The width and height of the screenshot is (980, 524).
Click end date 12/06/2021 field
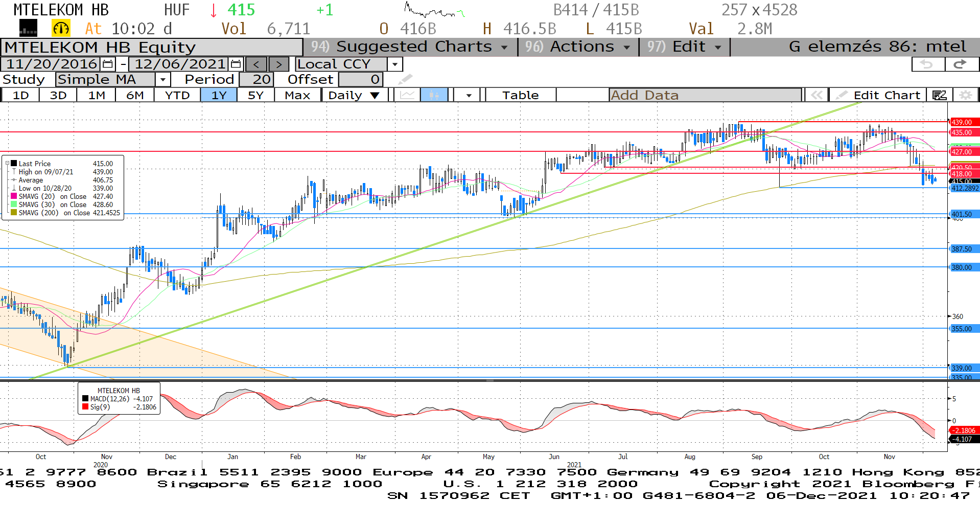click(x=179, y=64)
